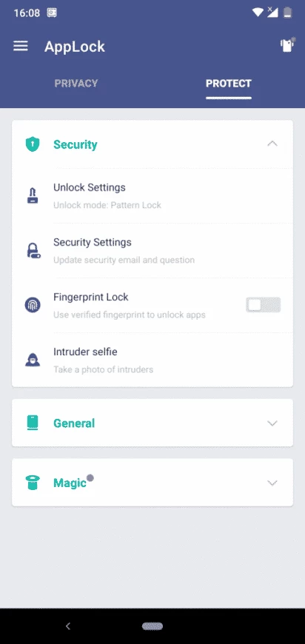Tap the home pill navigation button

click(x=152, y=626)
